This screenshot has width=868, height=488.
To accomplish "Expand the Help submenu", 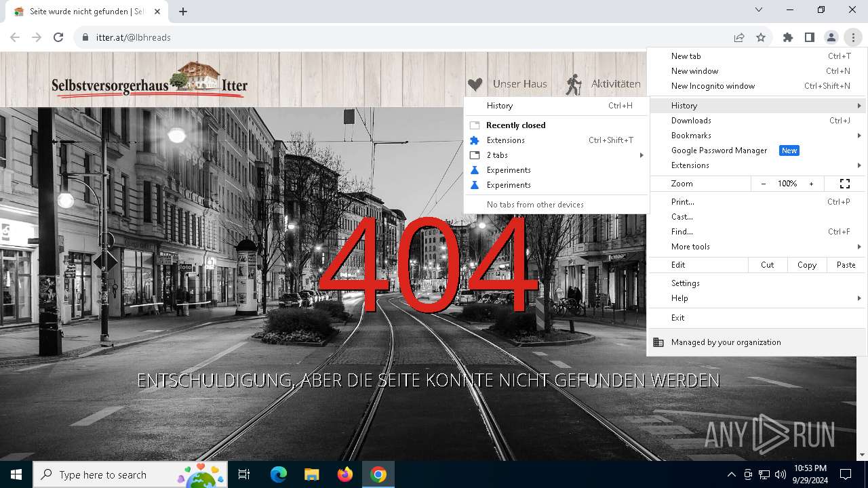I will click(757, 298).
